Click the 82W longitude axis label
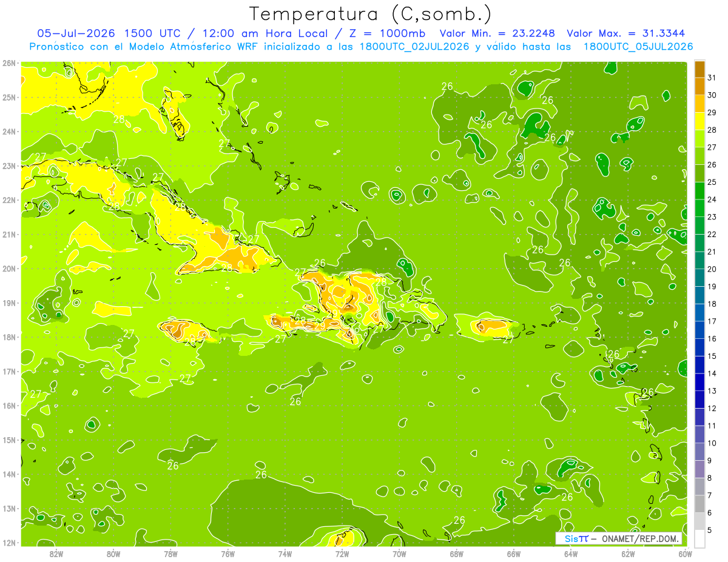Image resolution: width=728 pixels, height=562 pixels. tap(56, 554)
